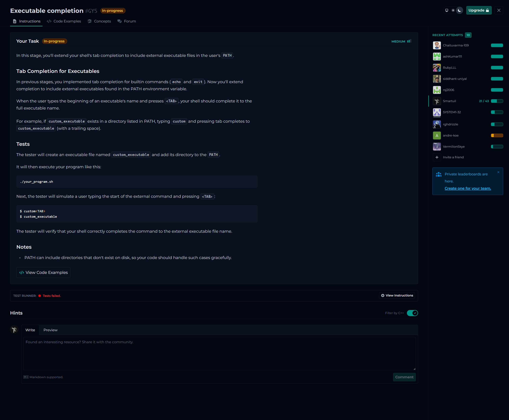Click the Markdown supported icon
Screen dimensions: 509x420
click(26, 377)
